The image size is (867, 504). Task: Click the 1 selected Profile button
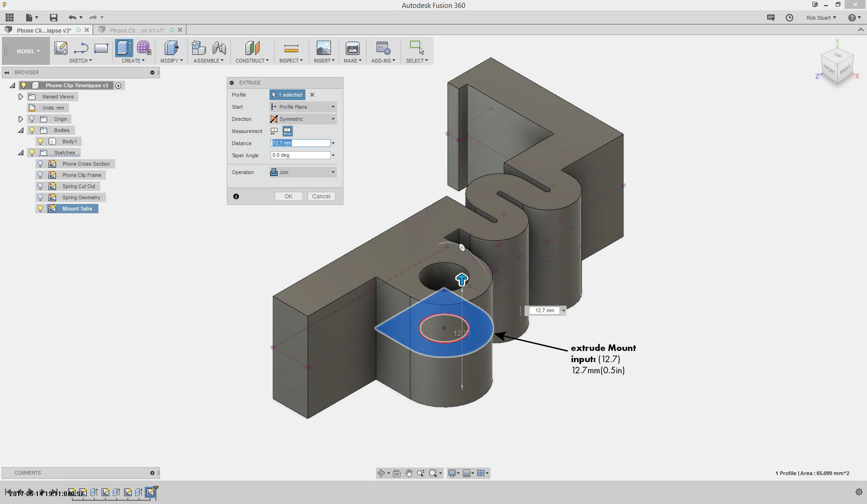point(287,95)
